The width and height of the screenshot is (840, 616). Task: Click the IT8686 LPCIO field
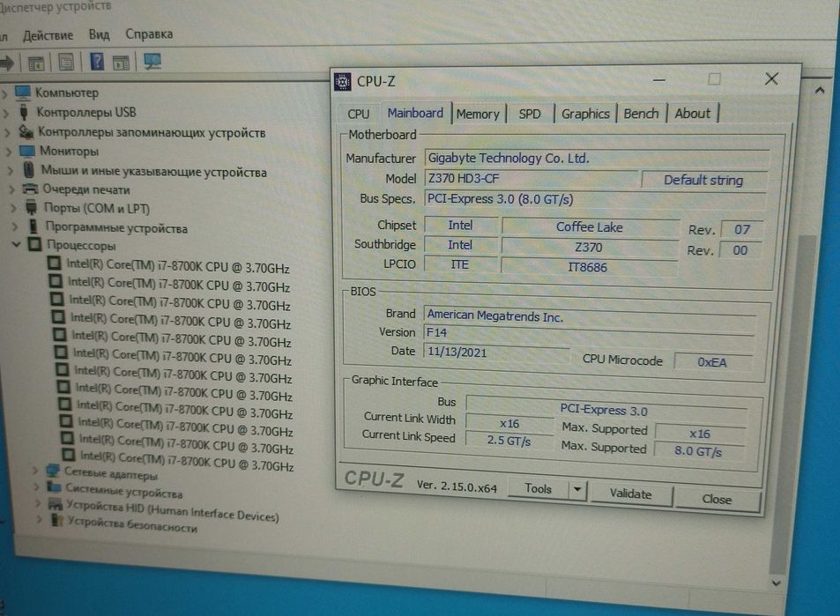tap(588, 267)
